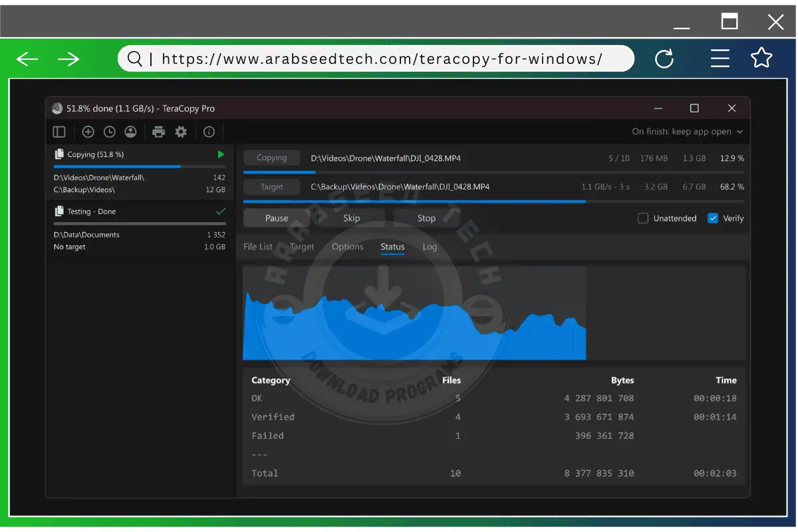798x532 pixels.
Task: Open the browser hamburger menu
Action: 720,59
